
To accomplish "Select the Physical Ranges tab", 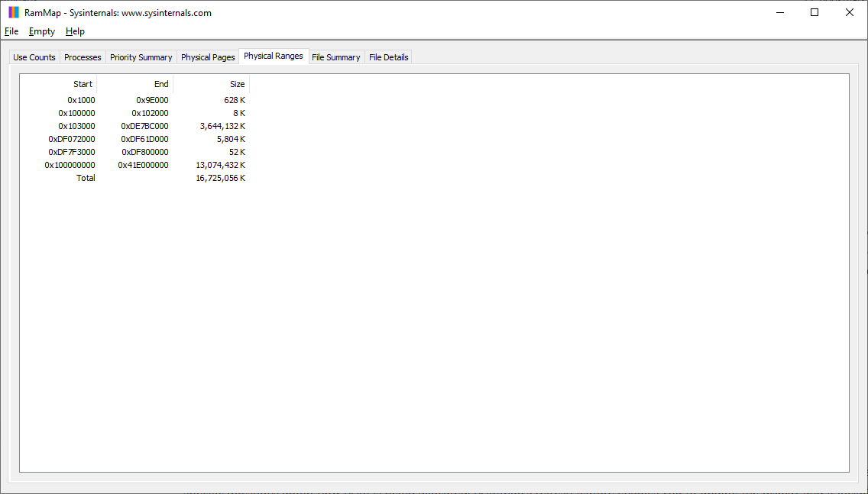I will coord(274,56).
